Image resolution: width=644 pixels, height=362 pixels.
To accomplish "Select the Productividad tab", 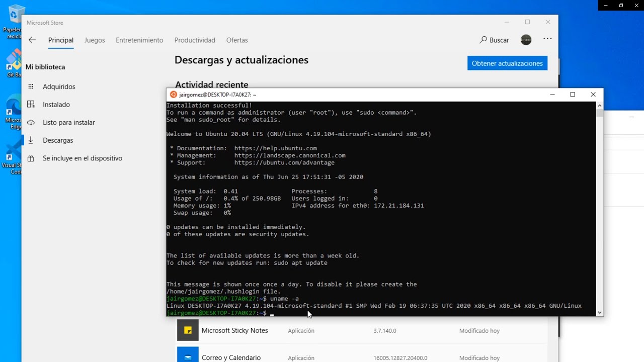I will [195, 40].
